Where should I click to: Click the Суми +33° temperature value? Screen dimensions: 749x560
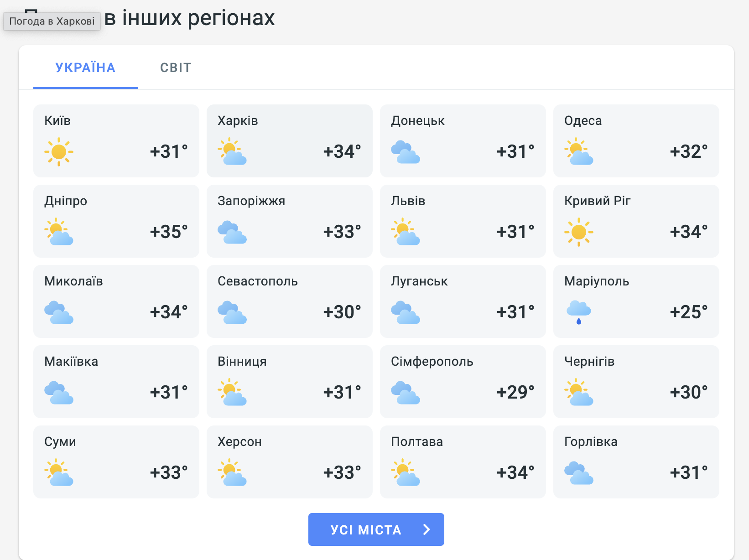169,473
